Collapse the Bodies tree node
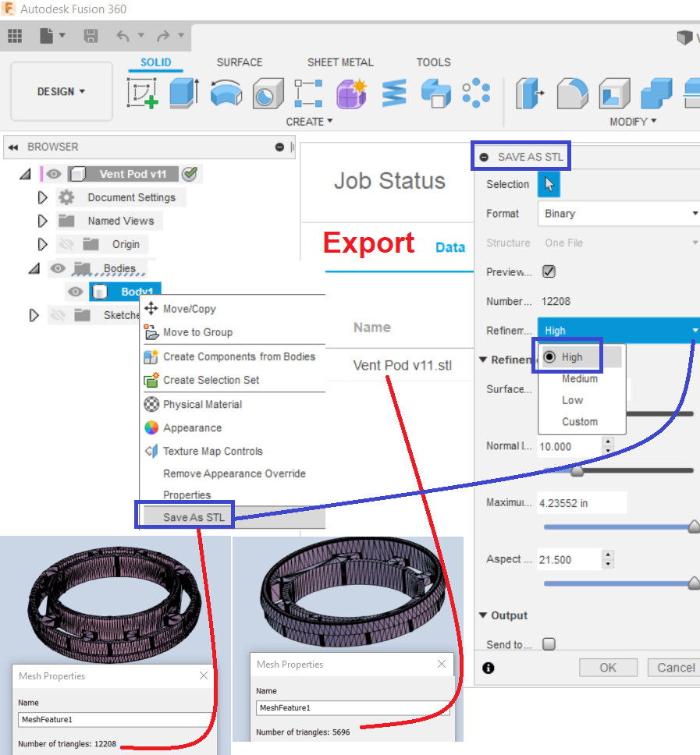Image resolution: width=700 pixels, height=755 pixels. (x=34, y=268)
